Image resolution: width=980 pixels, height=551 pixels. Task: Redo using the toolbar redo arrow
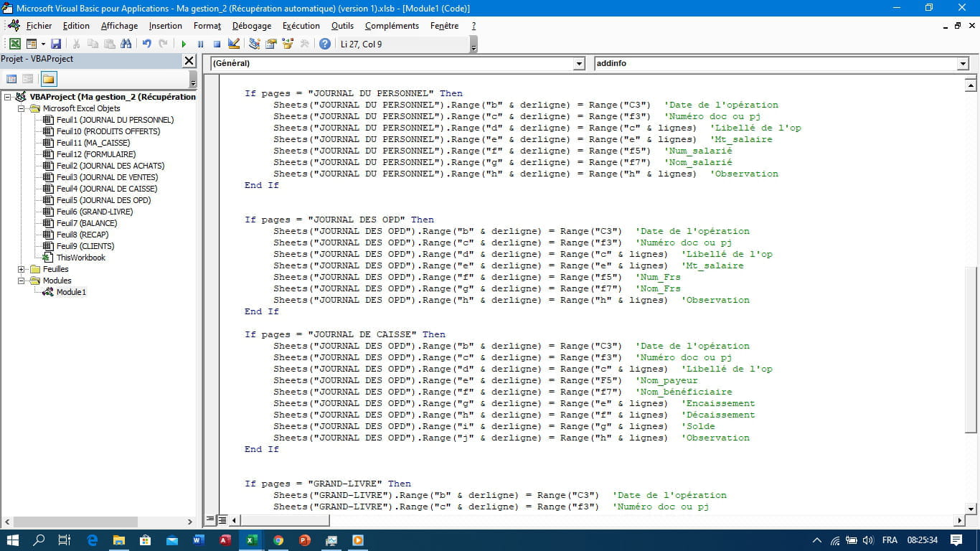(164, 44)
